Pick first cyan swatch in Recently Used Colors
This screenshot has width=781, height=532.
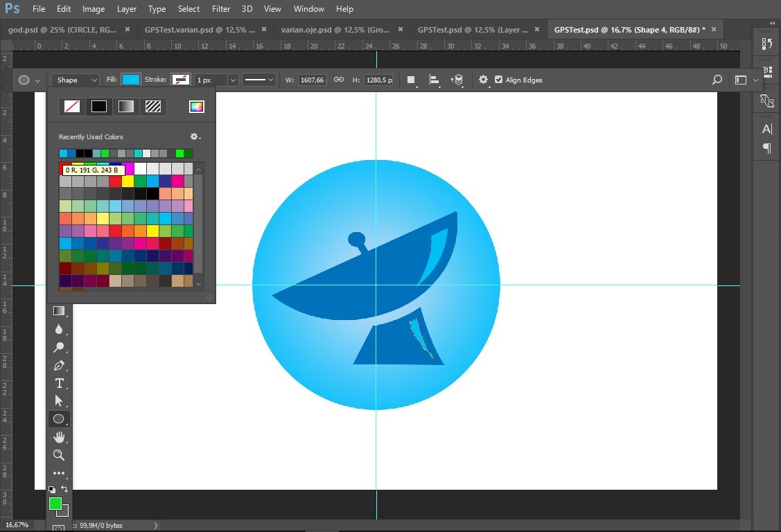point(63,153)
